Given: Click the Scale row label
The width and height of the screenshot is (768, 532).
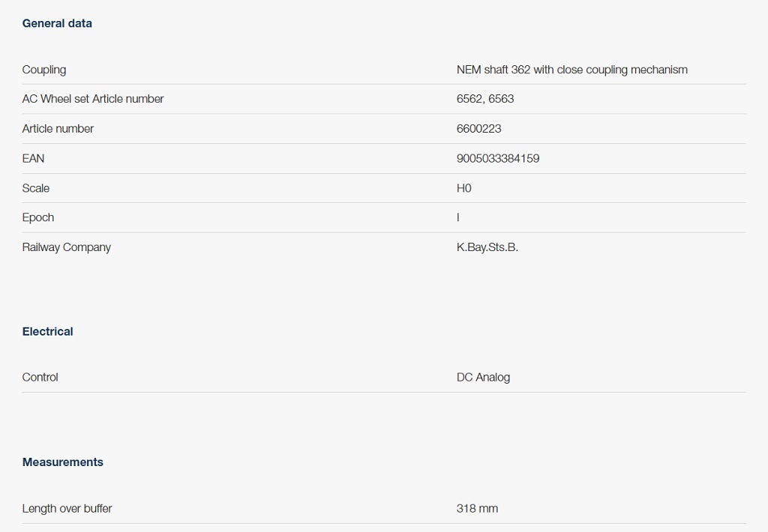Looking at the screenshot, I should [x=36, y=188].
